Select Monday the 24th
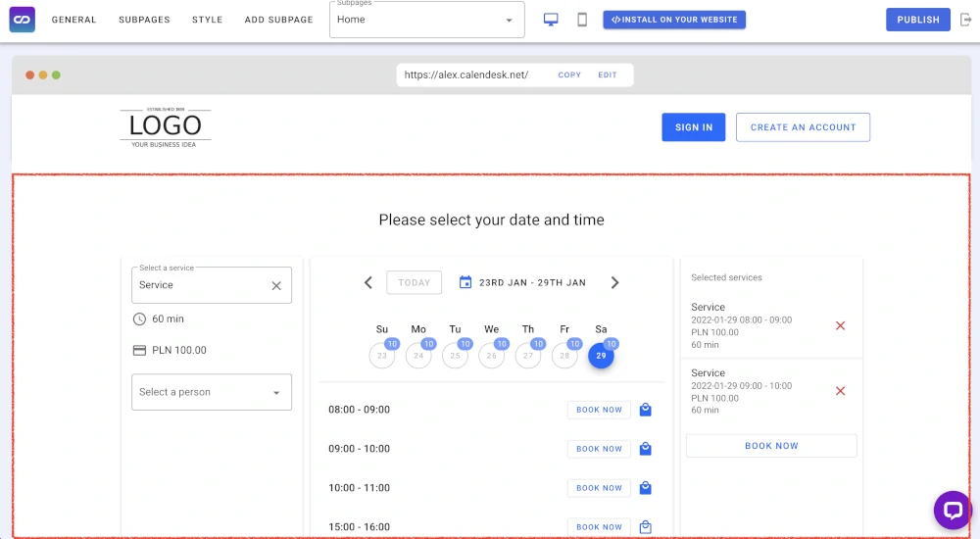 point(418,355)
